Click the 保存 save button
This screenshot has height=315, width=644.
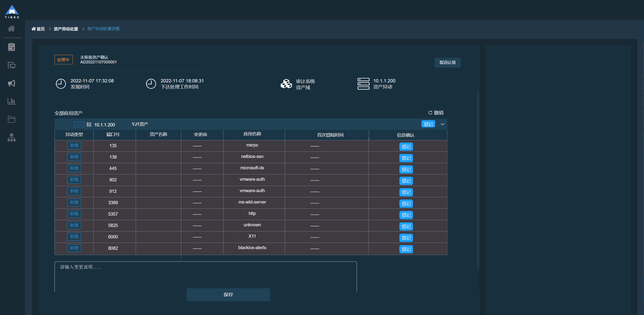(228, 294)
